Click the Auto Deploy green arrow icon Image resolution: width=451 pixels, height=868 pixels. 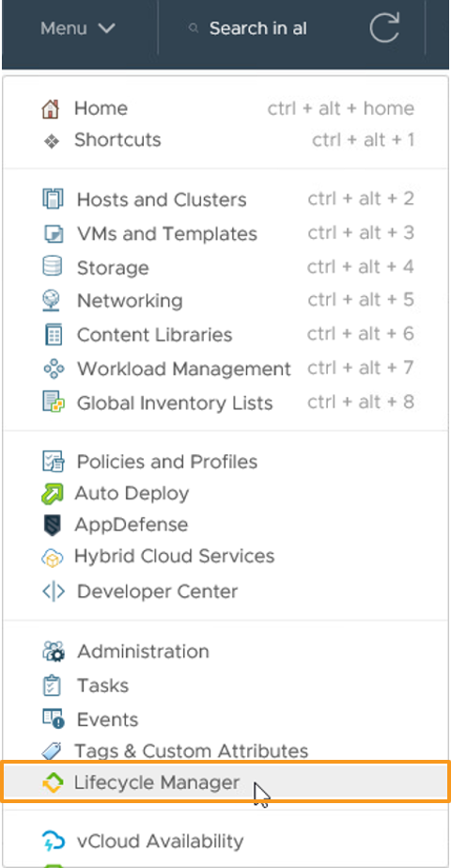click(x=53, y=493)
